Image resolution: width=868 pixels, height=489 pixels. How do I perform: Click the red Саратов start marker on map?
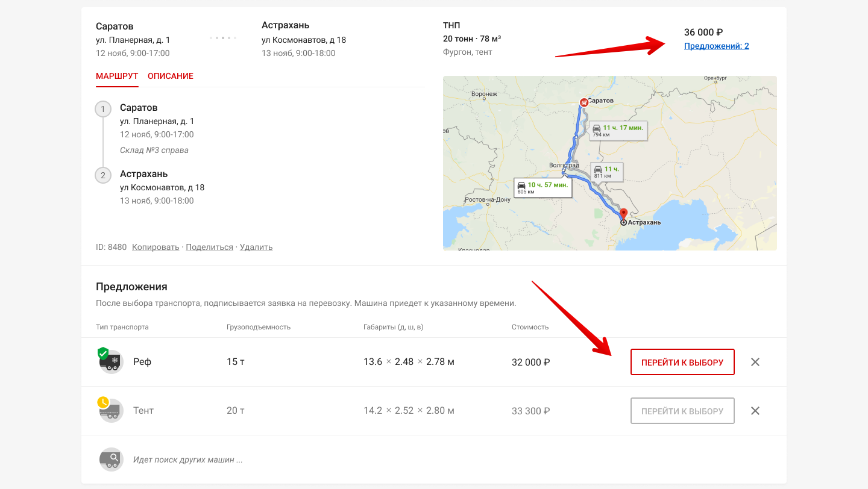[583, 102]
